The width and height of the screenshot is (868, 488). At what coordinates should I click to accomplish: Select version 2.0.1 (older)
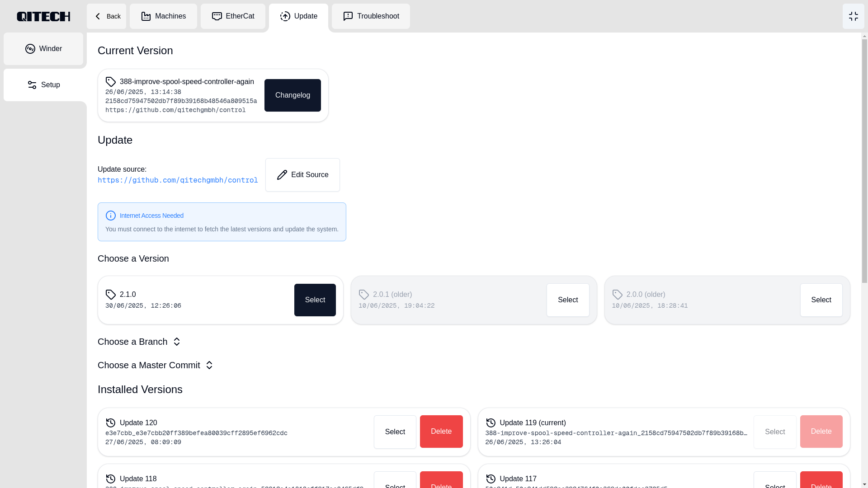568,300
